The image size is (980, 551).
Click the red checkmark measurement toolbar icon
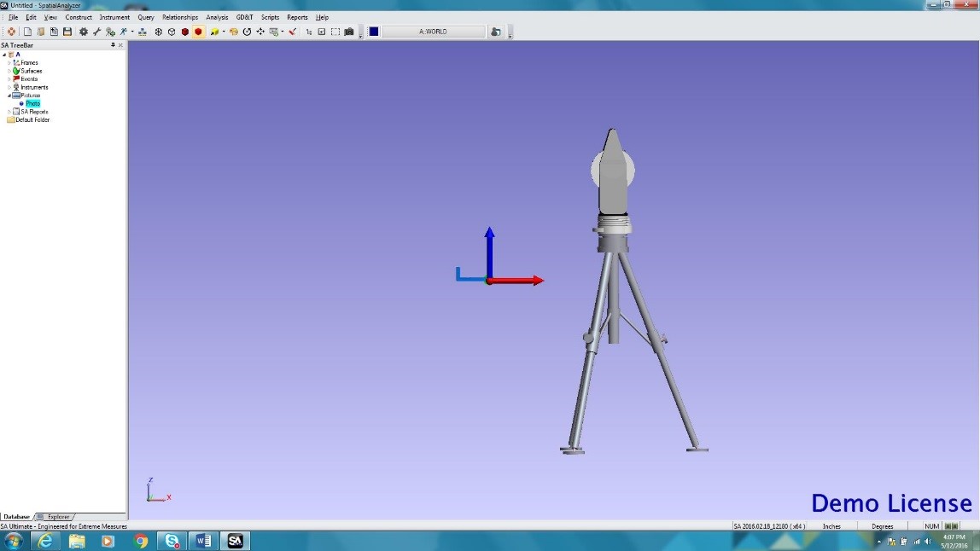click(290, 32)
